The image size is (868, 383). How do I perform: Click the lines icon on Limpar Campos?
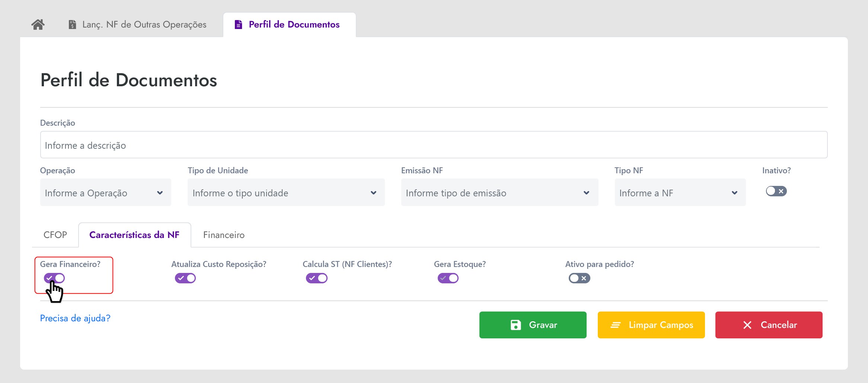click(615, 325)
